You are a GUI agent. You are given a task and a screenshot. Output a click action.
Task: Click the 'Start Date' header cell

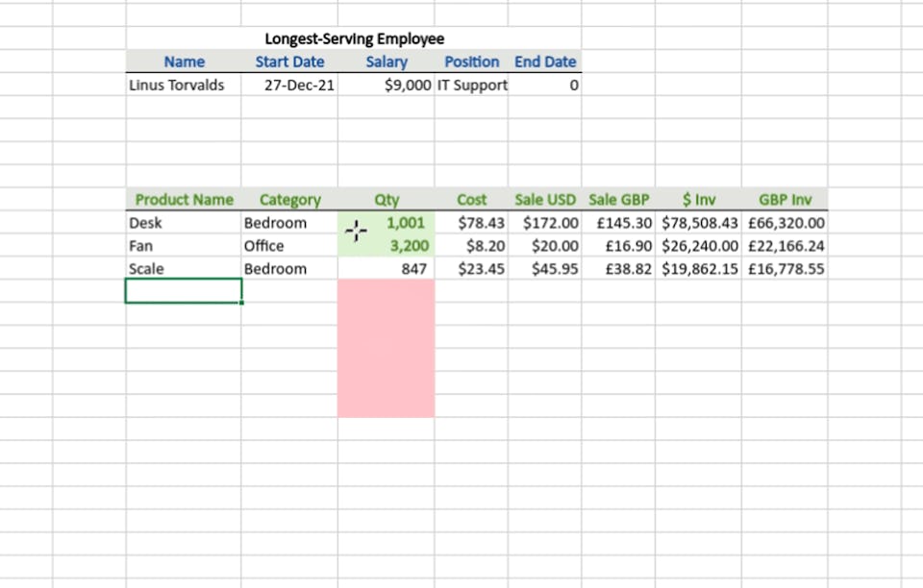coord(289,61)
